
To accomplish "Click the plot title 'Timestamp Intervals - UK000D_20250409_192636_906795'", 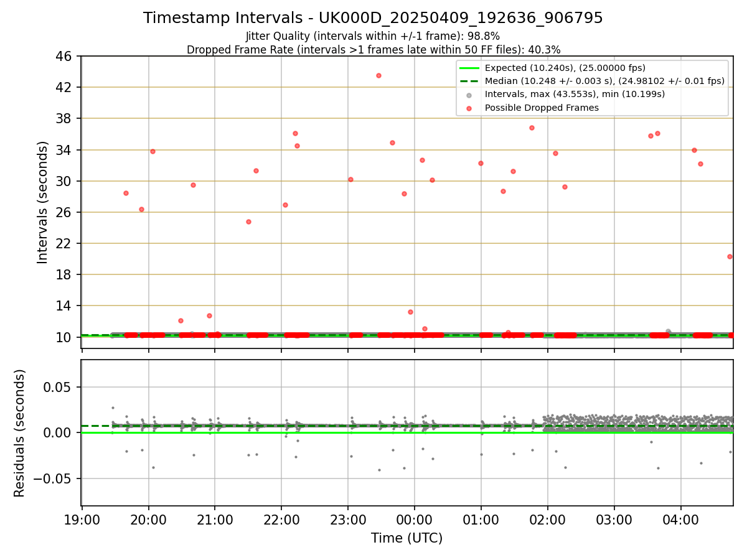I will (373, 18).
